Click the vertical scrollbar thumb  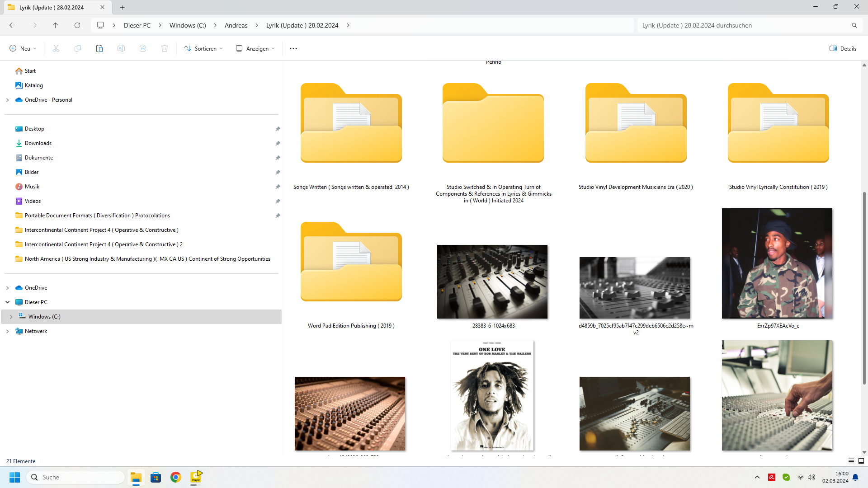[864, 288]
